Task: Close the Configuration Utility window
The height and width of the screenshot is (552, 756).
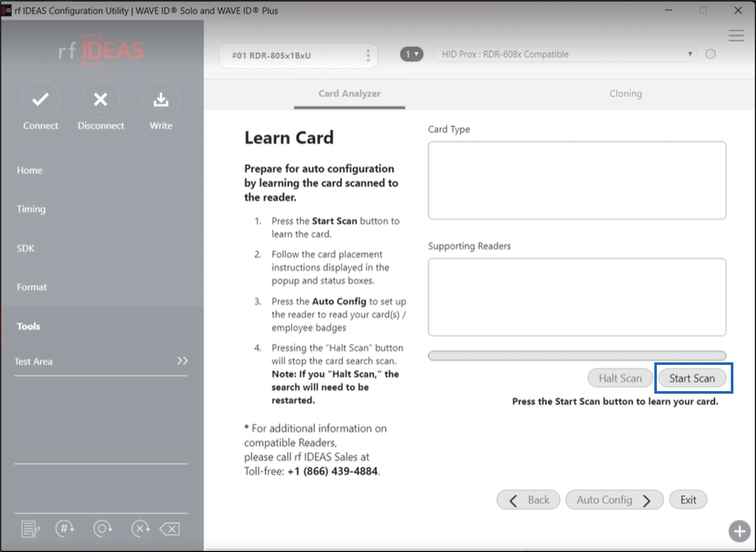Action: pyautogui.click(x=738, y=10)
